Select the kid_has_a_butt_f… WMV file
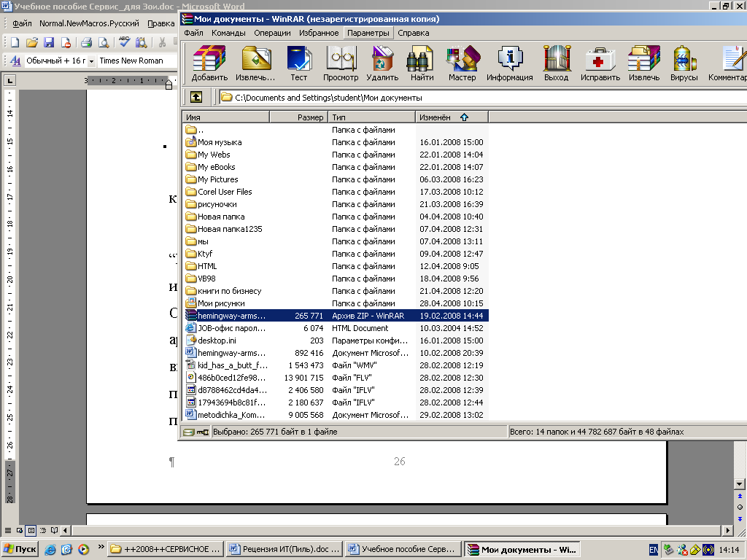This screenshot has height=560, width=747. (x=336, y=365)
